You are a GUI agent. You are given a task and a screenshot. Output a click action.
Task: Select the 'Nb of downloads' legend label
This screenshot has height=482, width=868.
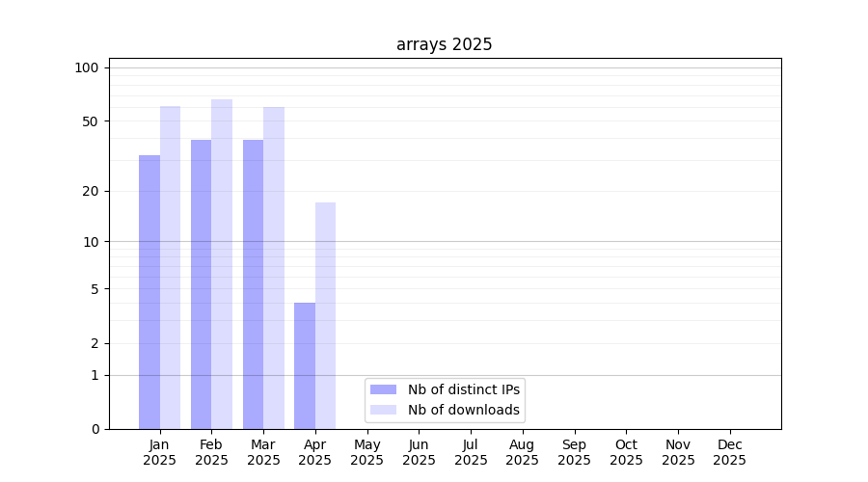pyautogui.click(x=464, y=410)
